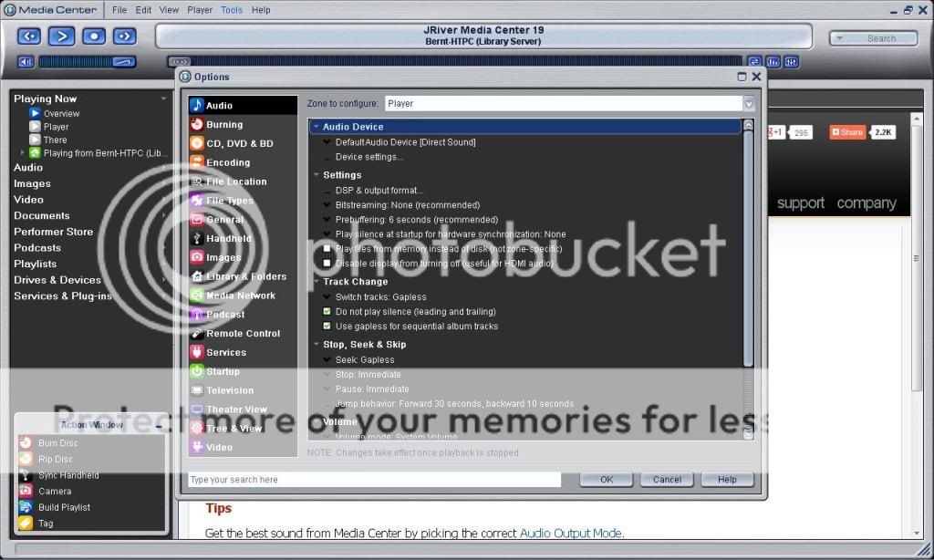The image size is (934, 560).
Task: Collapse the Track Change section
Action: pyautogui.click(x=317, y=282)
